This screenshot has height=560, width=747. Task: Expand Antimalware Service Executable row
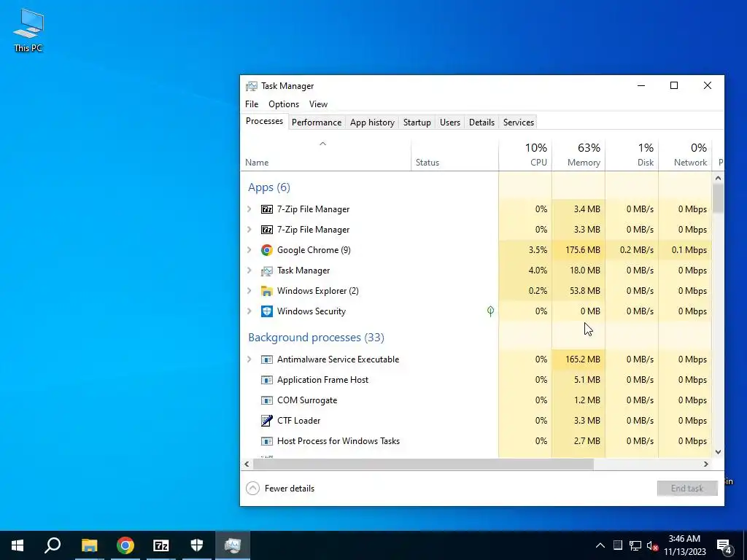click(x=249, y=359)
